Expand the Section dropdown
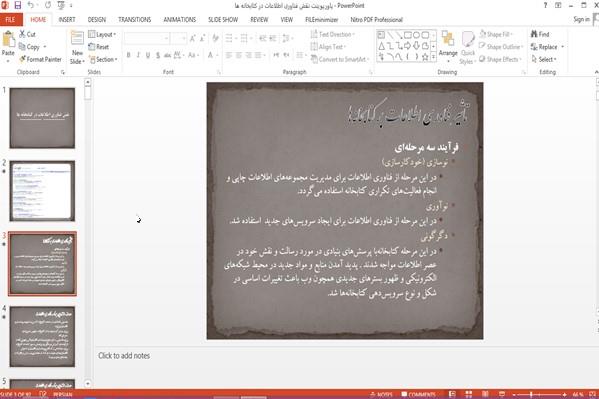This screenshot has width=599, height=399. point(103,59)
